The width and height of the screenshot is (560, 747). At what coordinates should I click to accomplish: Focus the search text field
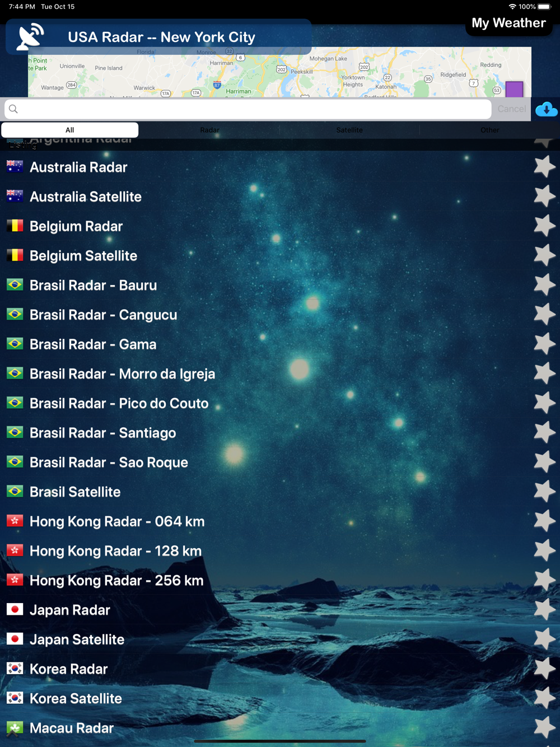pyautogui.click(x=248, y=109)
